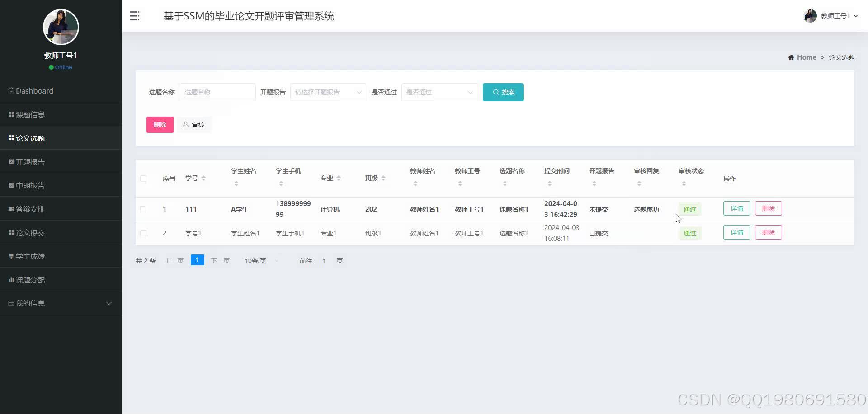Screen dimensions: 868x414
Task: Open the 开题报告 section
Action: [30, 161]
